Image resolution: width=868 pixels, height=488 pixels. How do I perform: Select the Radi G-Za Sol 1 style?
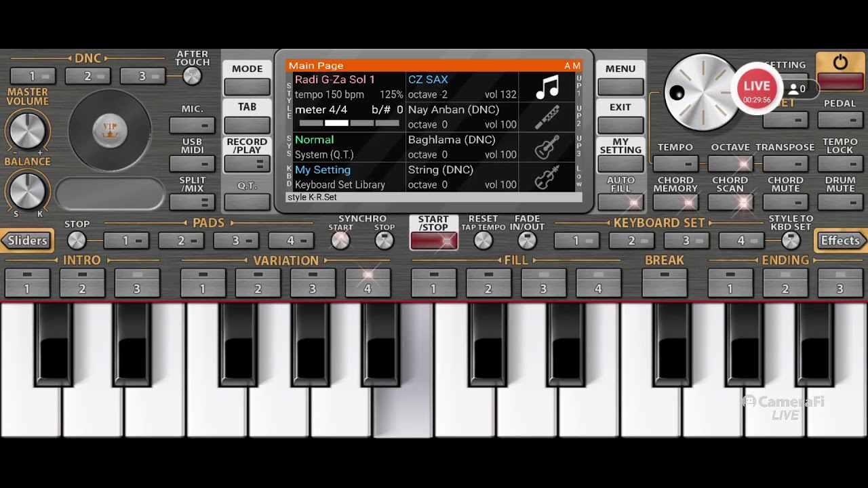pos(335,79)
